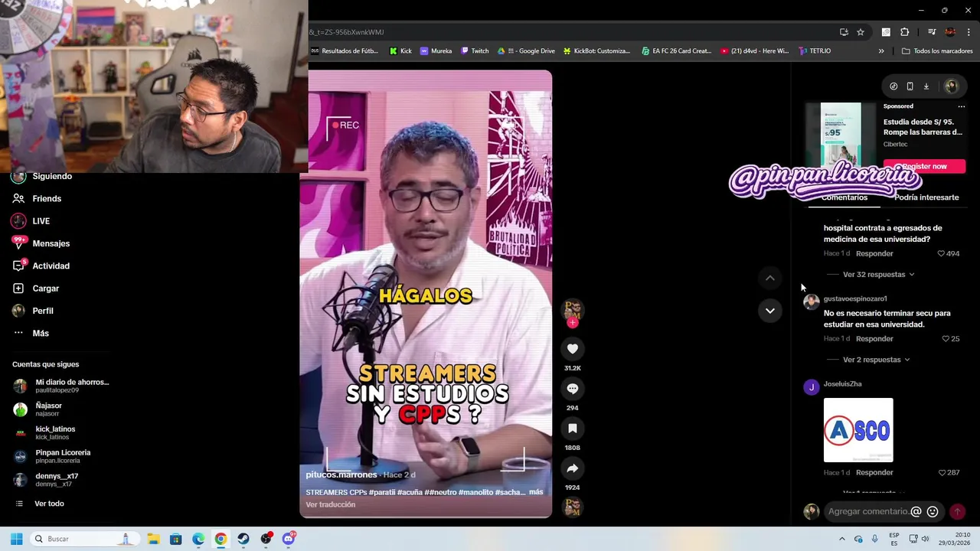Post the comment with red arrow button
The image size is (980, 551).
(957, 511)
